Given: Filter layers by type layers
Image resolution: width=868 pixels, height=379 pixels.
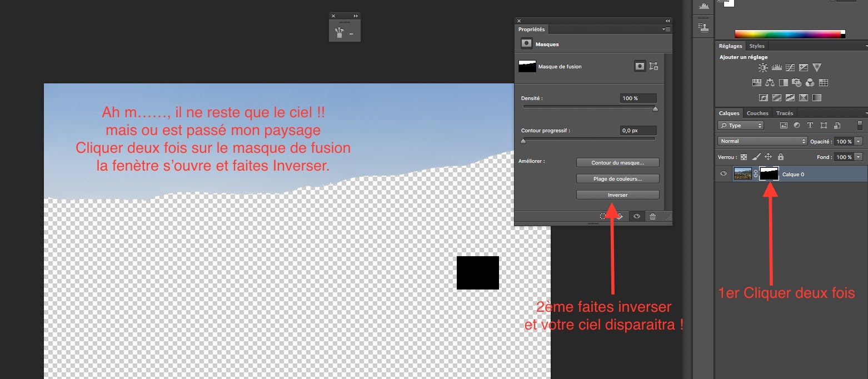Looking at the screenshot, I should [x=810, y=126].
